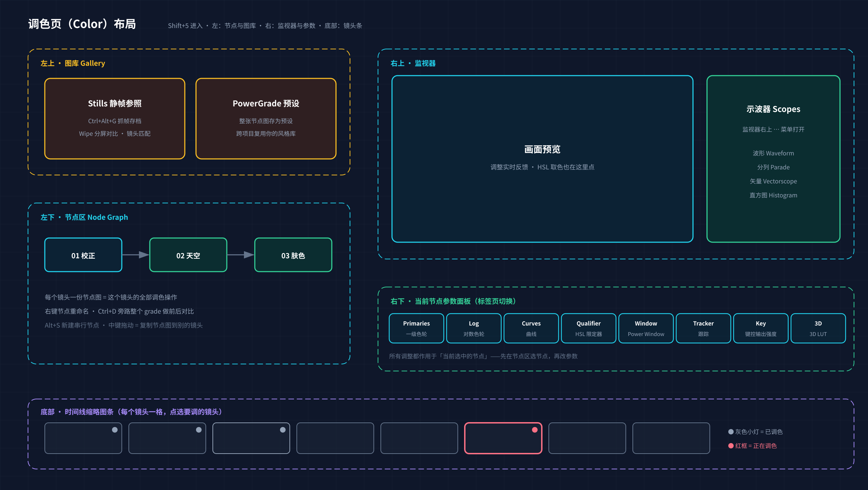Click the 右下 · 当前节点参数面板 heading
This screenshot has height=490, width=868.
click(453, 301)
